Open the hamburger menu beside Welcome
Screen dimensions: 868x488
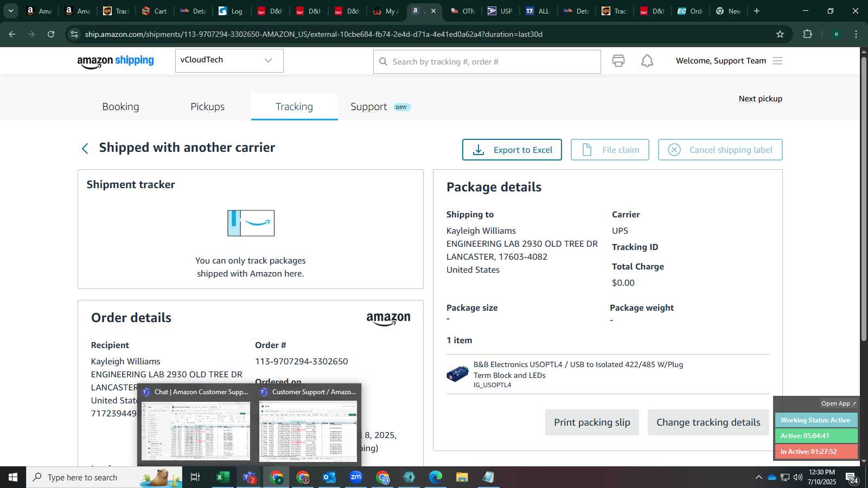coord(777,61)
